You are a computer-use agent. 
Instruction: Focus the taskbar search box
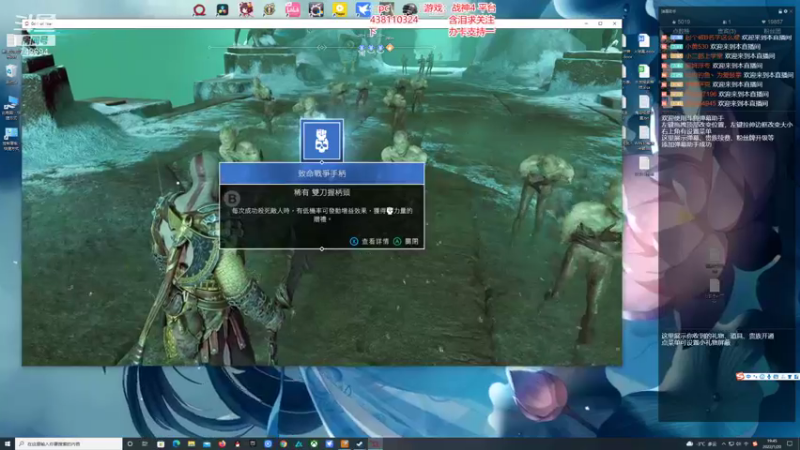coord(69,444)
